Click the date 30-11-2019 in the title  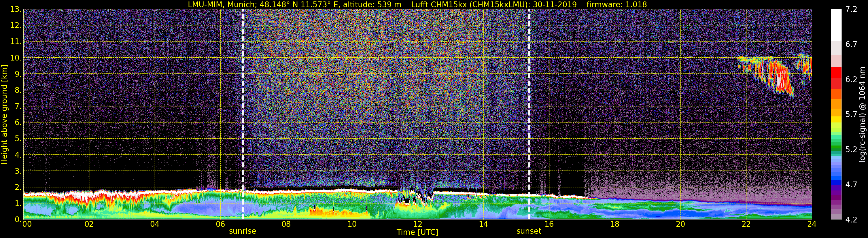tap(555, 4)
